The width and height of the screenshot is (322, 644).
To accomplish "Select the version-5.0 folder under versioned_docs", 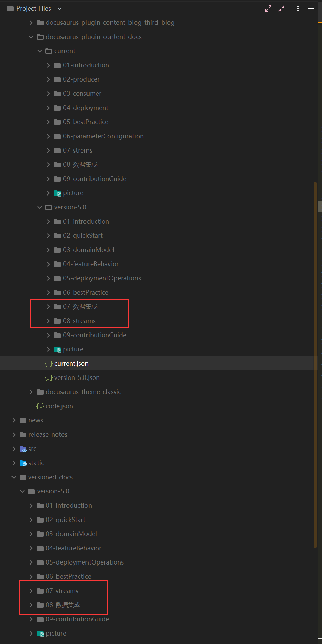I will 53,491.
